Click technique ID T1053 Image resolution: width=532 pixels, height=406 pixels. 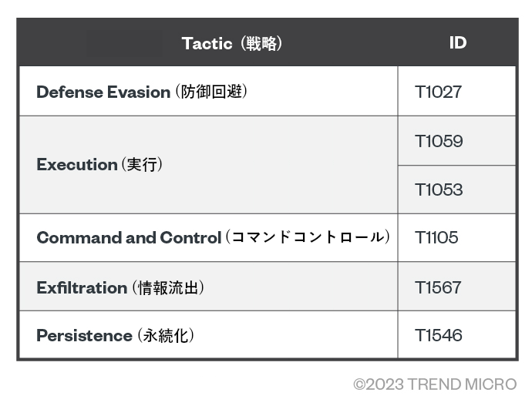click(438, 190)
